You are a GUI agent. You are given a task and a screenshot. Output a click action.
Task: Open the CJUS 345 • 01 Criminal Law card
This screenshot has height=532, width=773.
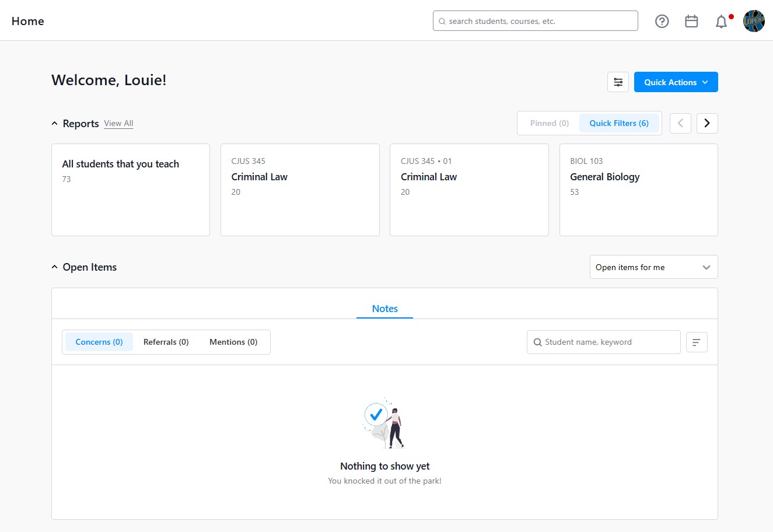pos(469,190)
